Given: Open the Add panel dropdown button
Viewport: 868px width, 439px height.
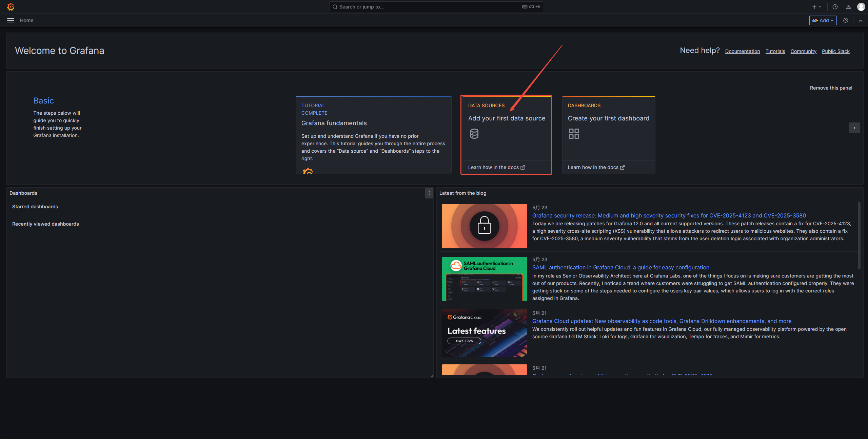Looking at the screenshot, I should coord(823,20).
